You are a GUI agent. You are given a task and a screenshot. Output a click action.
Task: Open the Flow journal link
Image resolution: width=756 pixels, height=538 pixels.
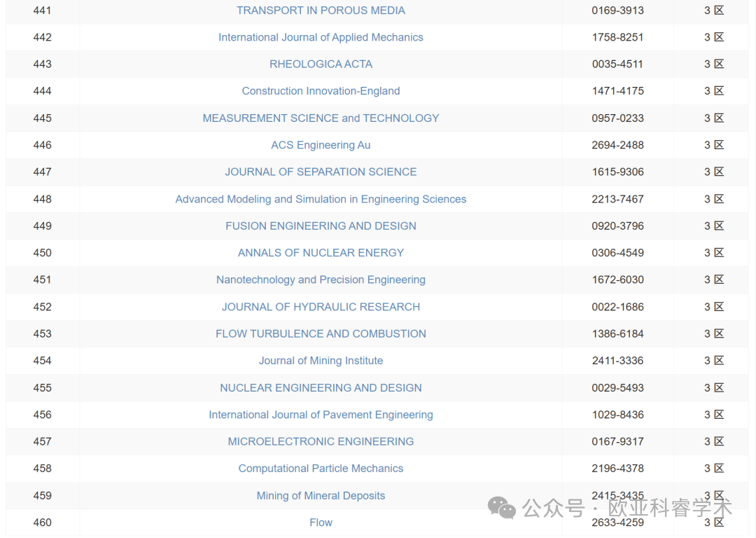tap(321, 523)
